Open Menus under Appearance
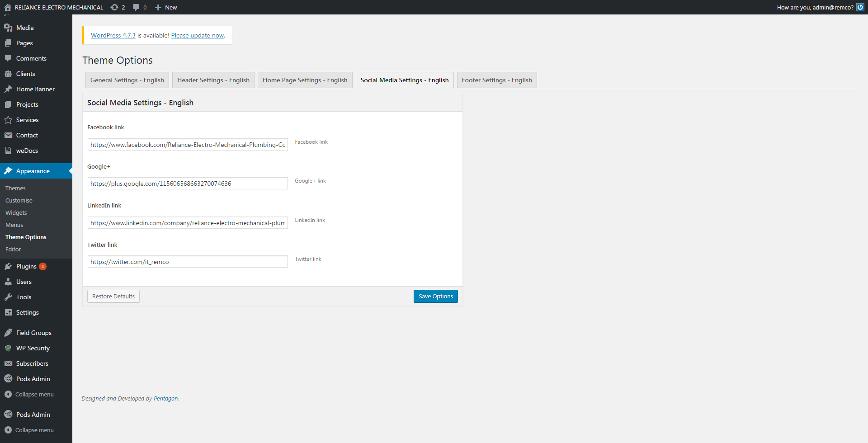 (x=14, y=225)
